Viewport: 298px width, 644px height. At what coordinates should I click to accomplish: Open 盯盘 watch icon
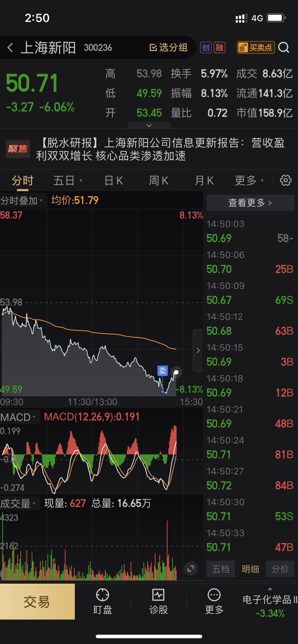(x=103, y=601)
